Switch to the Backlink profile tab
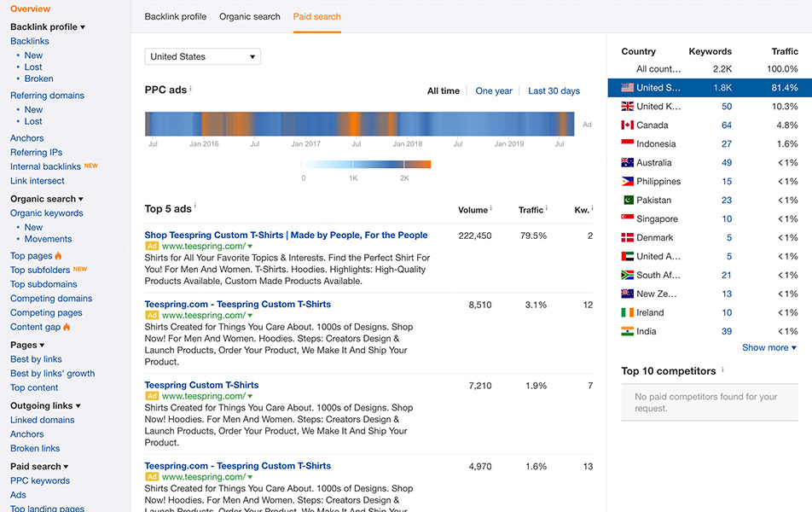This screenshot has width=812, height=512. point(176,17)
